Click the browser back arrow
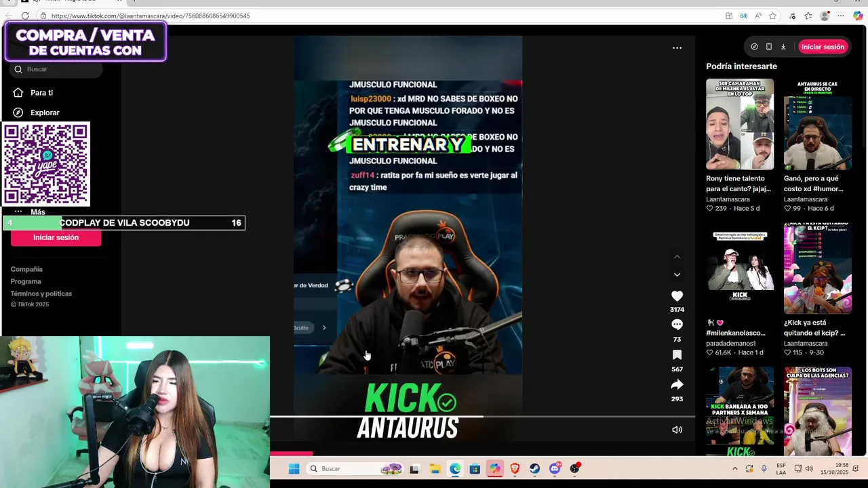 tap(8, 16)
